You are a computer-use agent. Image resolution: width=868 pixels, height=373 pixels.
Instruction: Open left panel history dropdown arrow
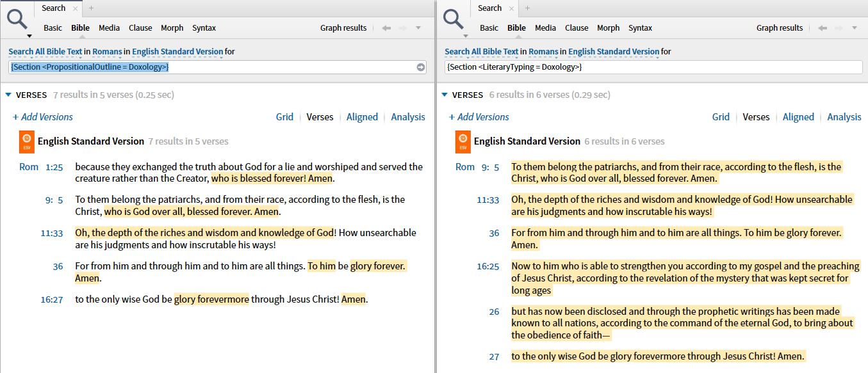[418, 28]
